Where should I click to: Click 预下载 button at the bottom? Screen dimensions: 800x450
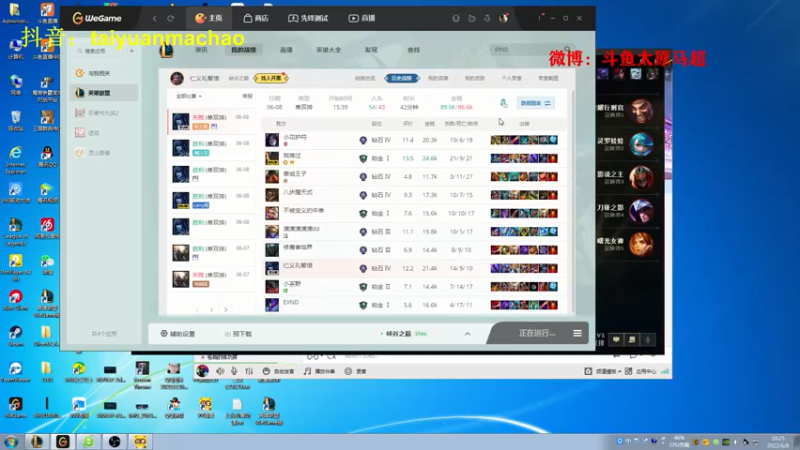tap(238, 334)
